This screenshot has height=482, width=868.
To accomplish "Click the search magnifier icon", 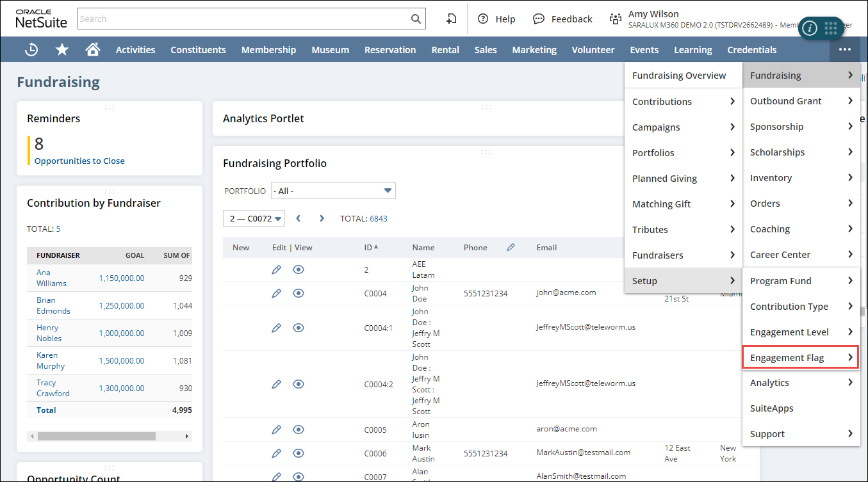I will [x=416, y=19].
